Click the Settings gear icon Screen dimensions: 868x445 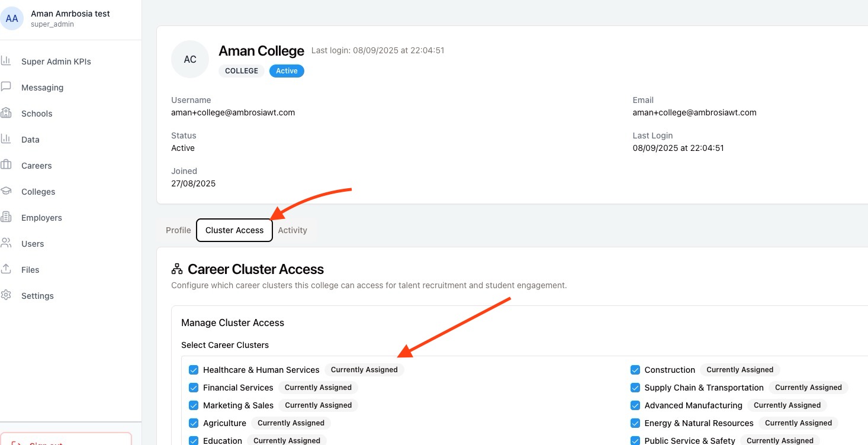pyautogui.click(x=6, y=295)
